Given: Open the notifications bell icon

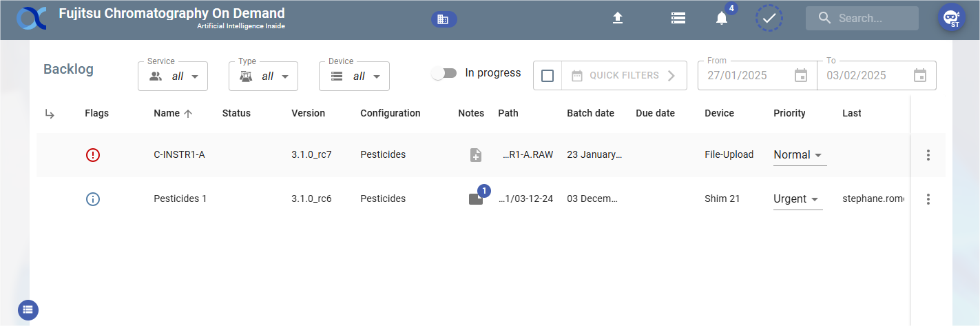Looking at the screenshot, I should (722, 19).
